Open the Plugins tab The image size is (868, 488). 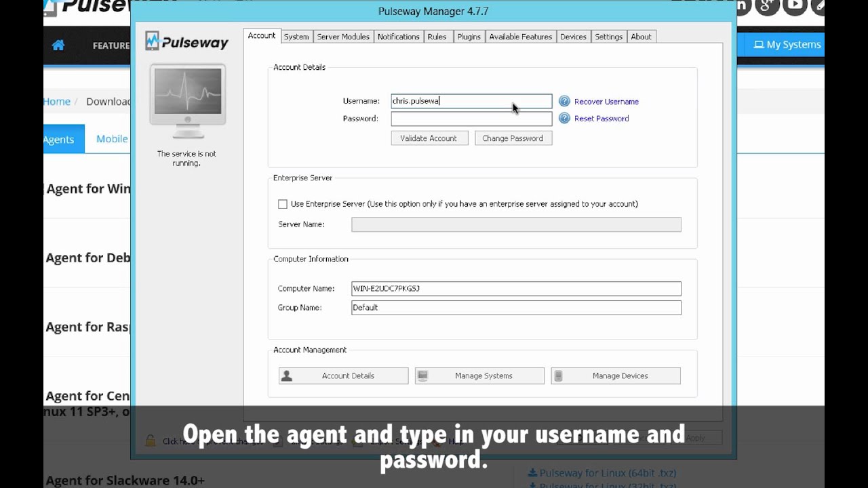(469, 37)
